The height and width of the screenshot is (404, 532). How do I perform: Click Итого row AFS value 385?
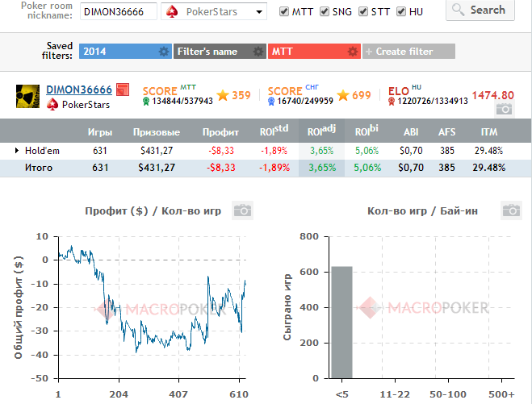pos(447,168)
